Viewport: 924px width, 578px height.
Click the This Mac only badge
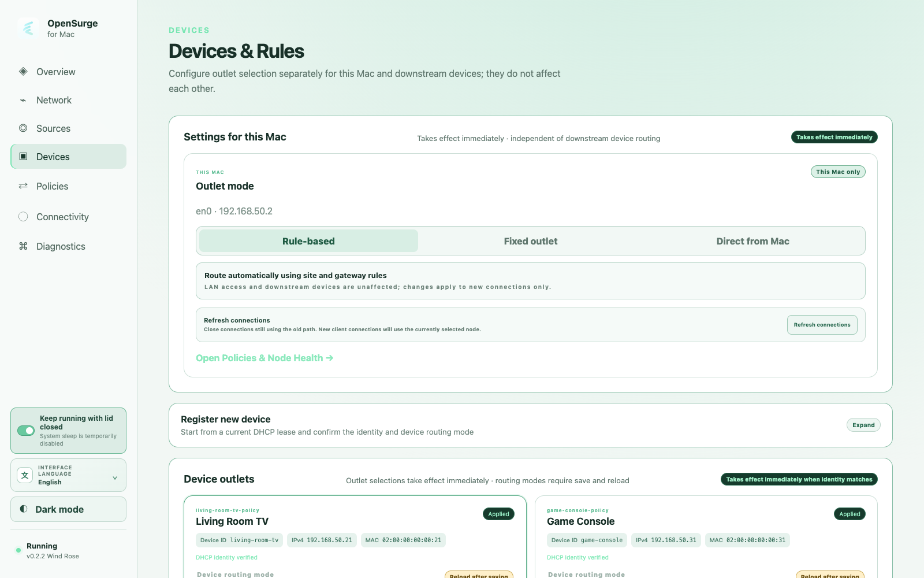(x=838, y=172)
